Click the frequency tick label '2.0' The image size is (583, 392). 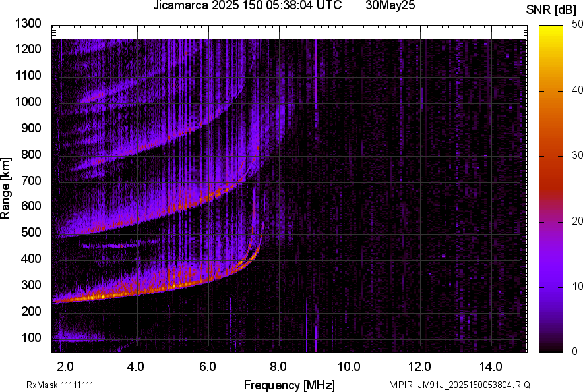[x=65, y=367]
